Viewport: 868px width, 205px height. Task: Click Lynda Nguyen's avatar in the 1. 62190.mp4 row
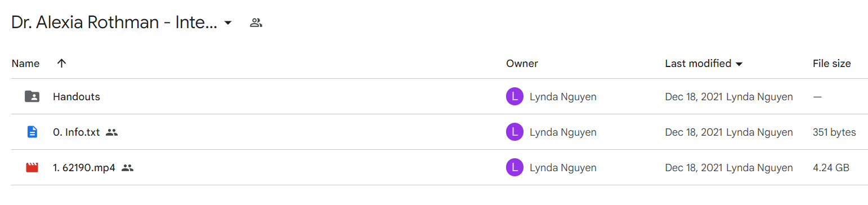tap(514, 167)
